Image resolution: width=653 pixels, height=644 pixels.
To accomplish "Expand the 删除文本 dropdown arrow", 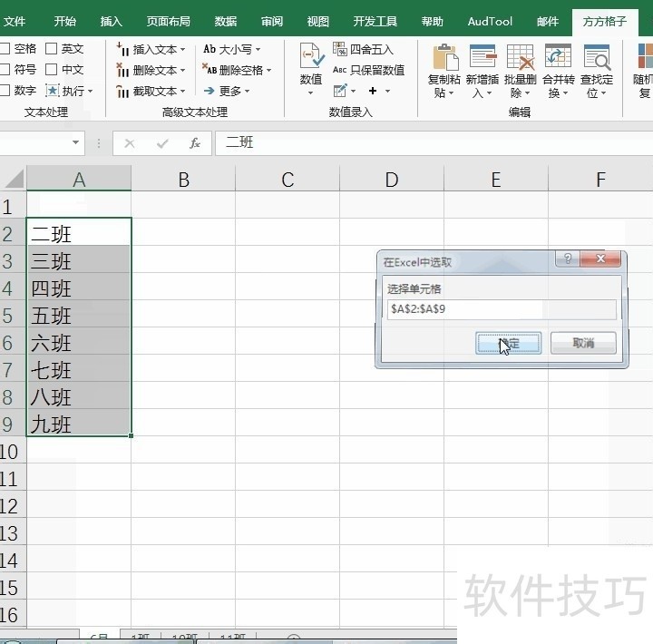I will click(x=182, y=71).
